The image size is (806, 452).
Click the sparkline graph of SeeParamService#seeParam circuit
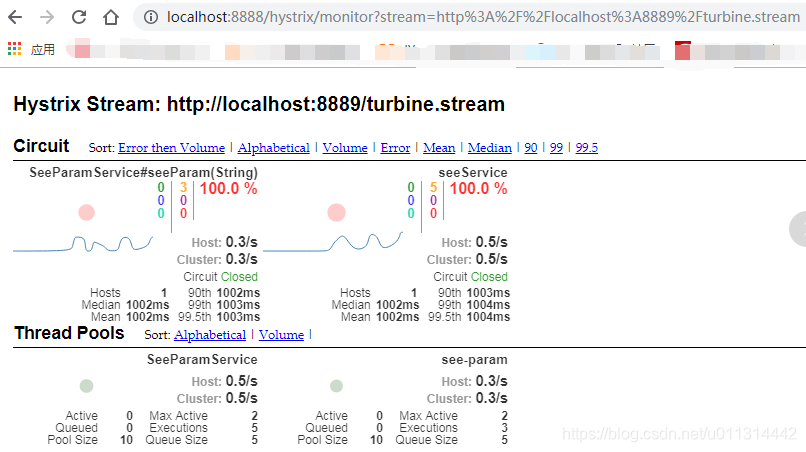tap(83, 244)
